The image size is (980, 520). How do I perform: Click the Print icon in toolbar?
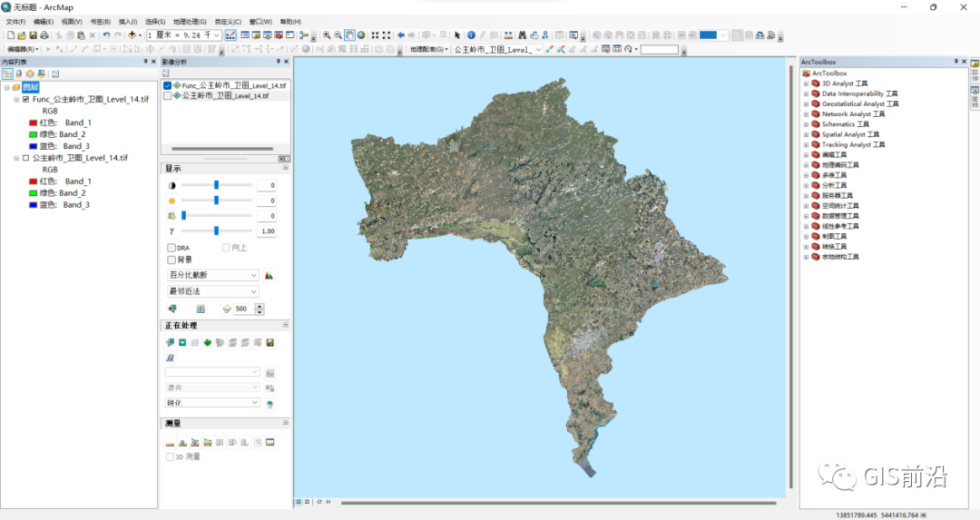(x=44, y=35)
